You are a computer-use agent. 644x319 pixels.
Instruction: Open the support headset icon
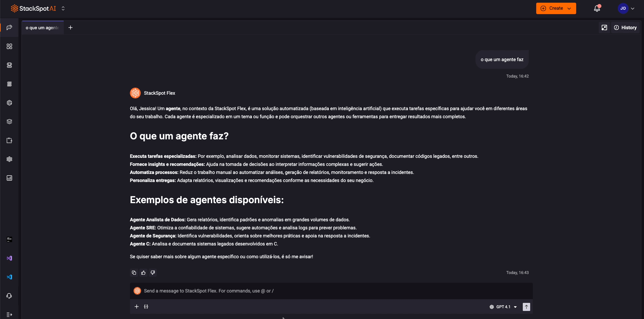click(x=9, y=296)
